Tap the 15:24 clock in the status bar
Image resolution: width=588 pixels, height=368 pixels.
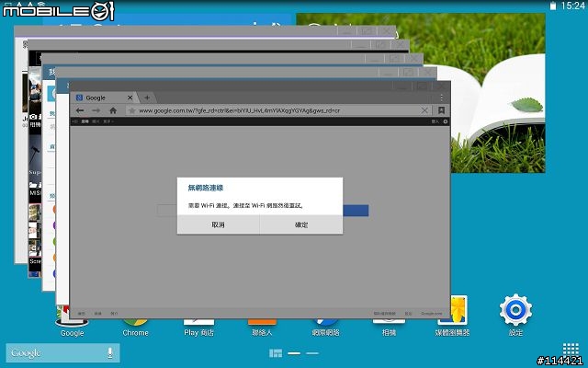point(572,6)
